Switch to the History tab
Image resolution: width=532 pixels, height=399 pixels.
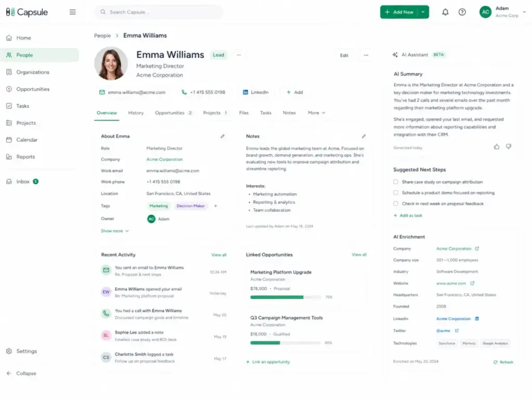[x=136, y=113]
